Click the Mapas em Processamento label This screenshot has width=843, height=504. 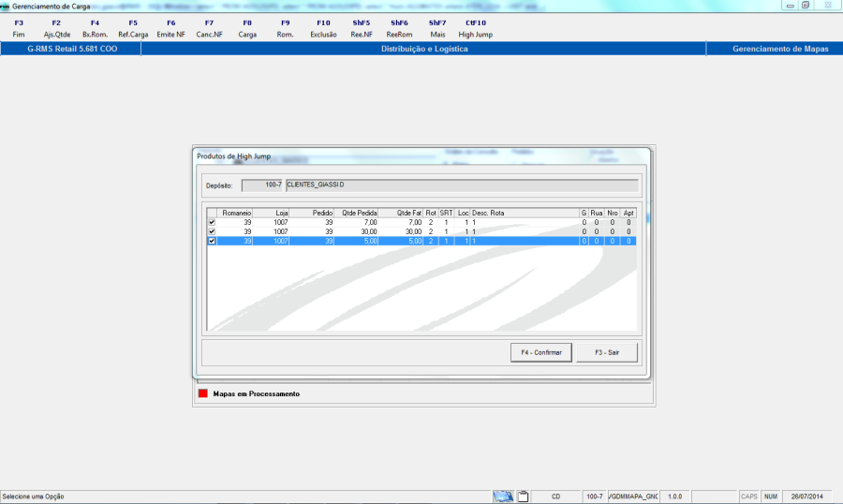[256, 393]
